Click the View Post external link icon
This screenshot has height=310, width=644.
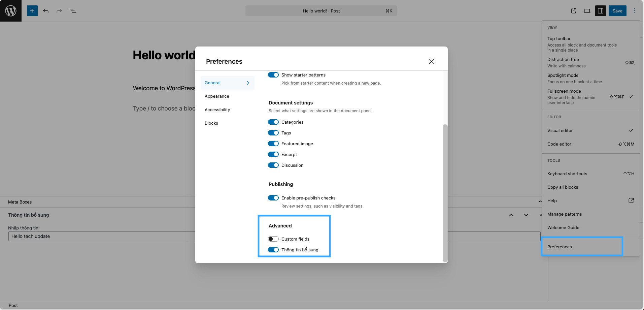tap(574, 11)
